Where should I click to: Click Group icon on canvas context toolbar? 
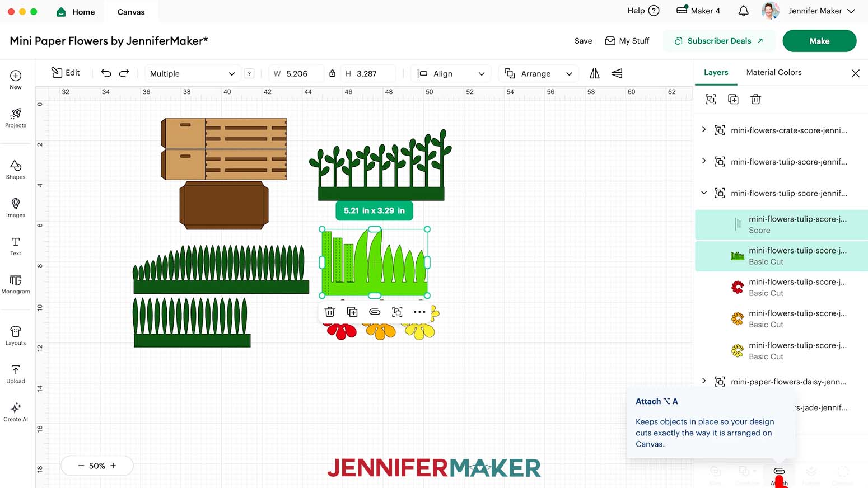pyautogui.click(x=397, y=312)
